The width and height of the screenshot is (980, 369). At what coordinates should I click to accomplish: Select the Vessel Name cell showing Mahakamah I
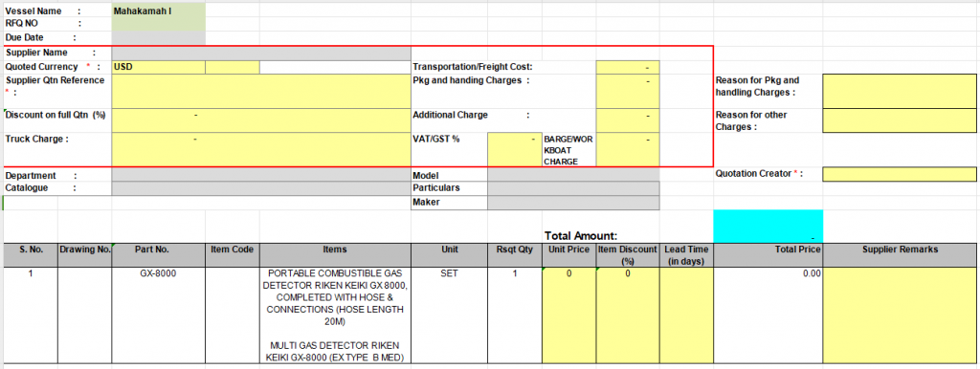pyautogui.click(x=158, y=11)
